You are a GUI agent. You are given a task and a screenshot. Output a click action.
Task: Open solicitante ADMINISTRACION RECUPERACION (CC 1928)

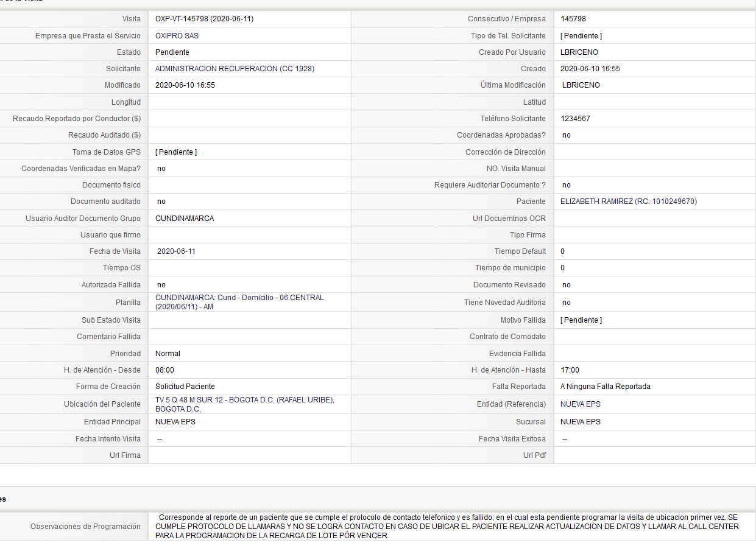(235, 69)
